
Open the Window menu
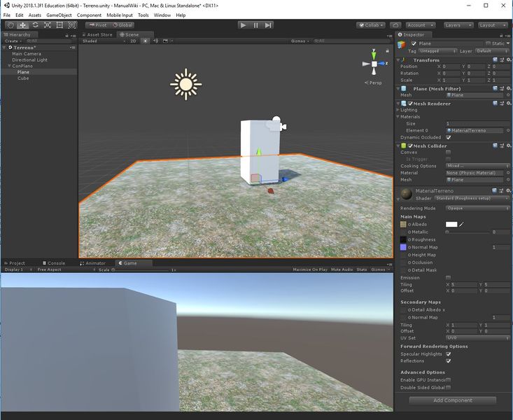point(162,15)
